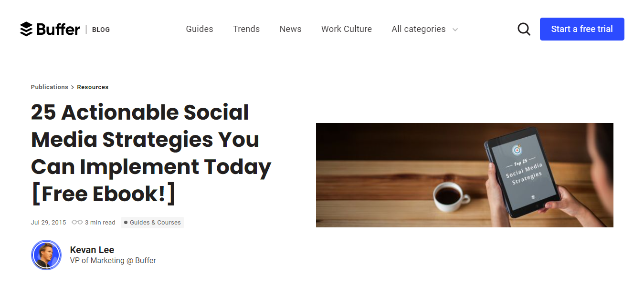The width and height of the screenshot is (644, 286).
Task: Open search with the magnifying glass icon
Action: 524,29
